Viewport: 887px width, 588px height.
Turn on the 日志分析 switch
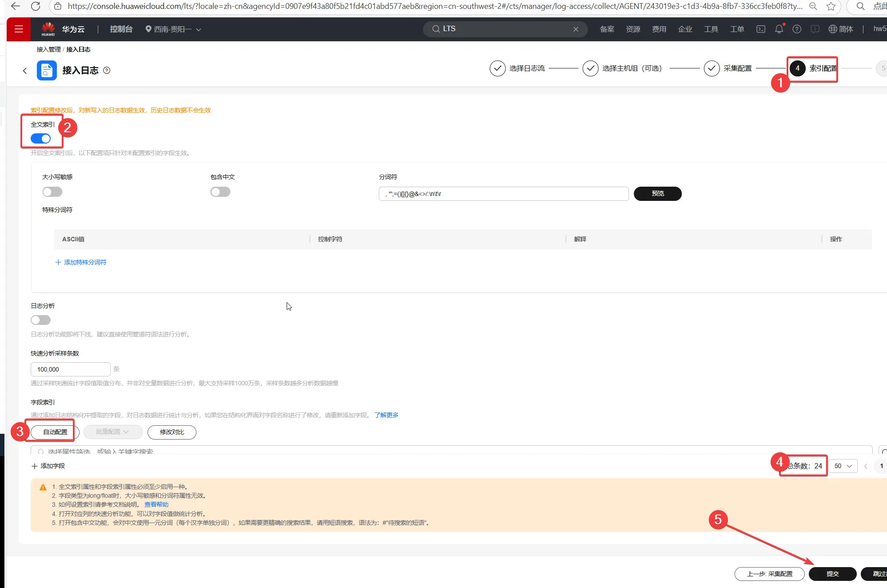tap(41, 320)
